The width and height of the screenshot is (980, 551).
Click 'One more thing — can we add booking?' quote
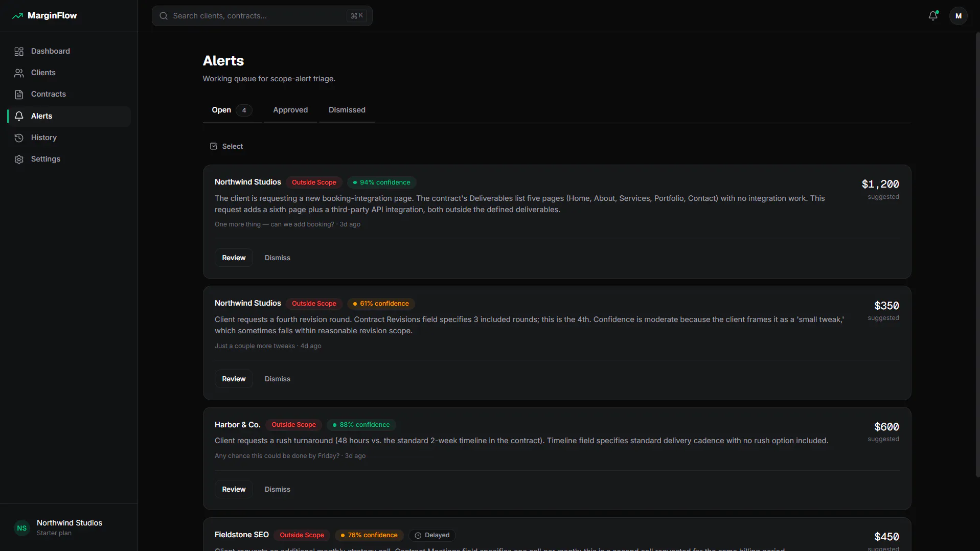(x=275, y=224)
